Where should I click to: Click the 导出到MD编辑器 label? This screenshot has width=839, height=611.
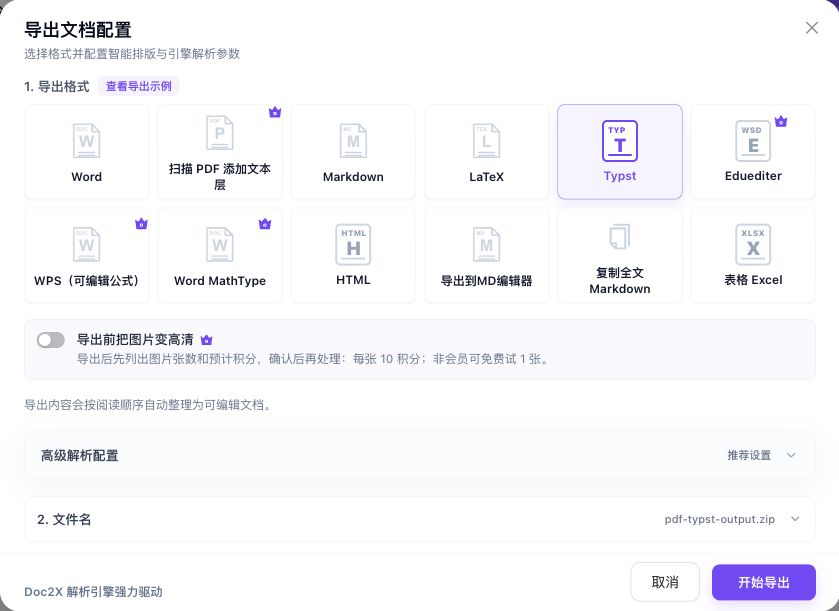(486, 280)
